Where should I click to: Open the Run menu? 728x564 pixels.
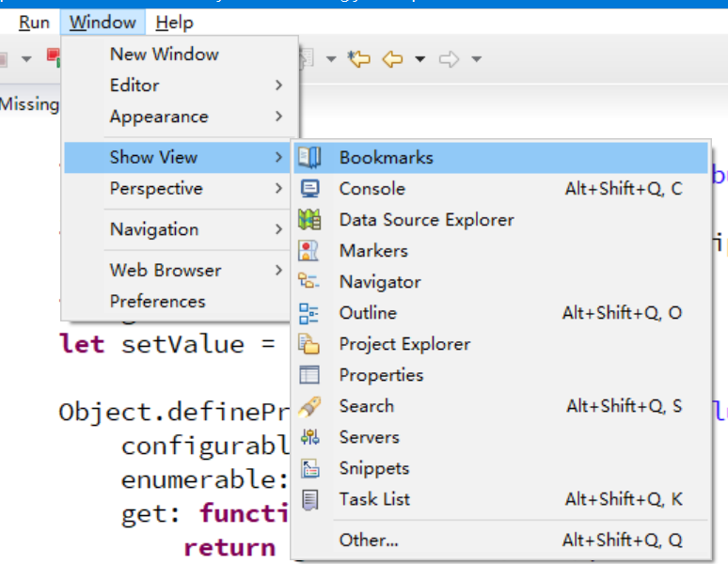[x=35, y=23]
